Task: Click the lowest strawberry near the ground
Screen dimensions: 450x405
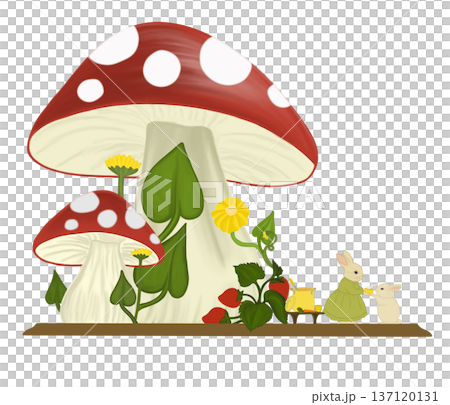Action: point(216,316)
